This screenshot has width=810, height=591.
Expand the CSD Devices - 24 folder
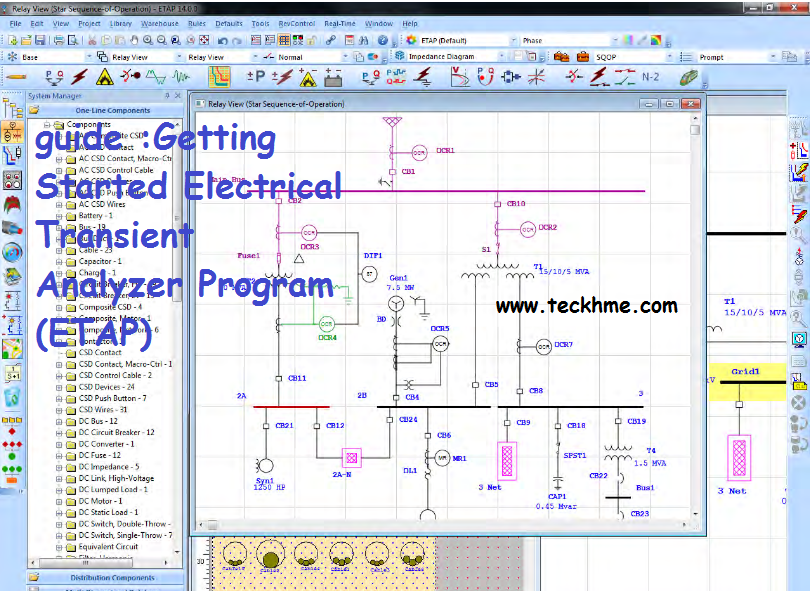59,387
